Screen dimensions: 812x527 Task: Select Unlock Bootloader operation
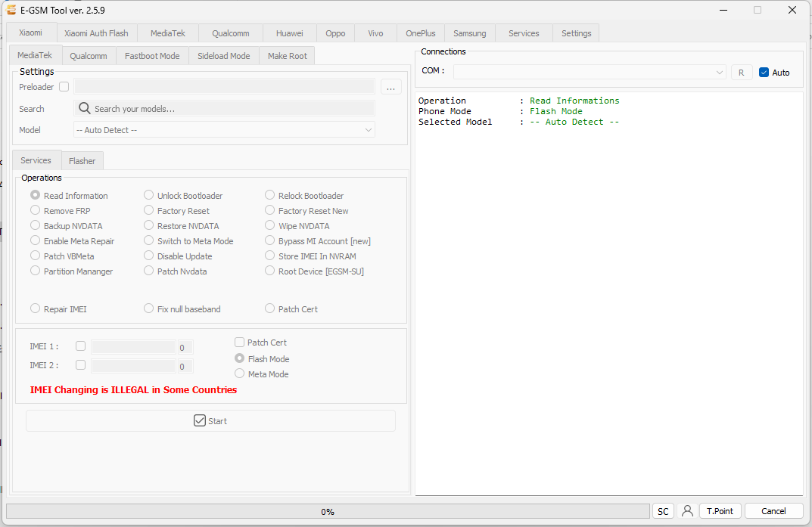click(148, 195)
